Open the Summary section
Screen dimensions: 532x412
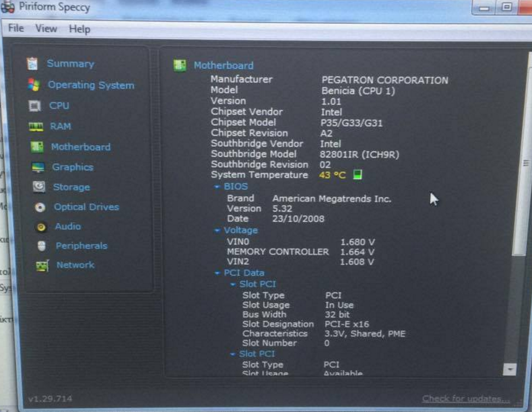[71, 64]
